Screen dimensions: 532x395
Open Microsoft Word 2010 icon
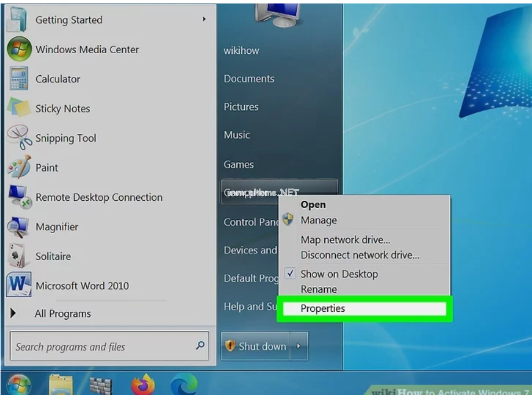(19, 286)
